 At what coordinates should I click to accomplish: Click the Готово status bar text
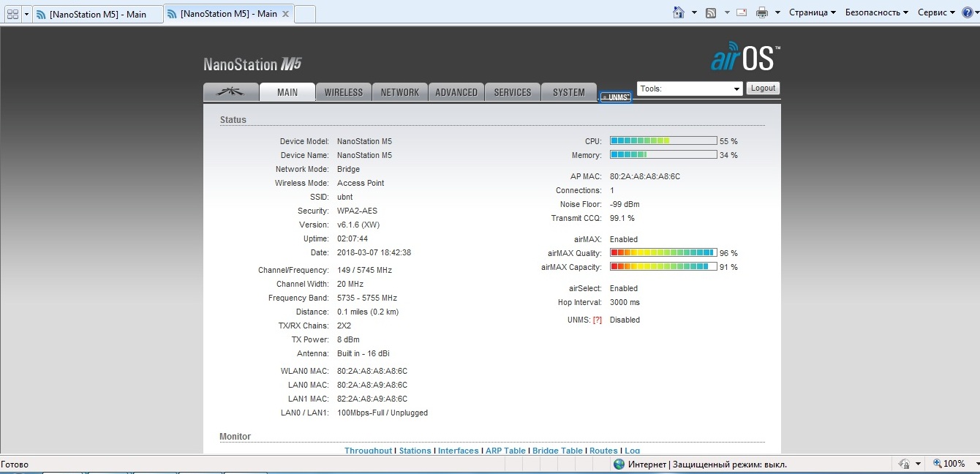click(x=15, y=464)
